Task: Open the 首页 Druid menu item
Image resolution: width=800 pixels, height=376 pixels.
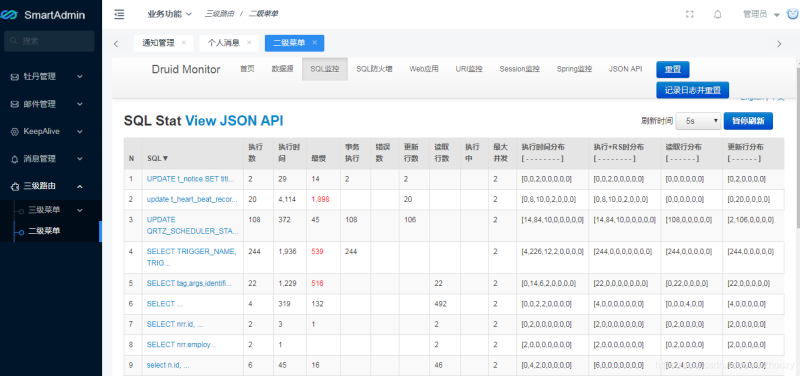Action: [247, 69]
